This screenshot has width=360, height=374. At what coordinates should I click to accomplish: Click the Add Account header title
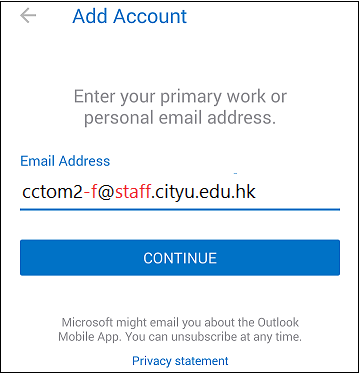[x=130, y=16]
